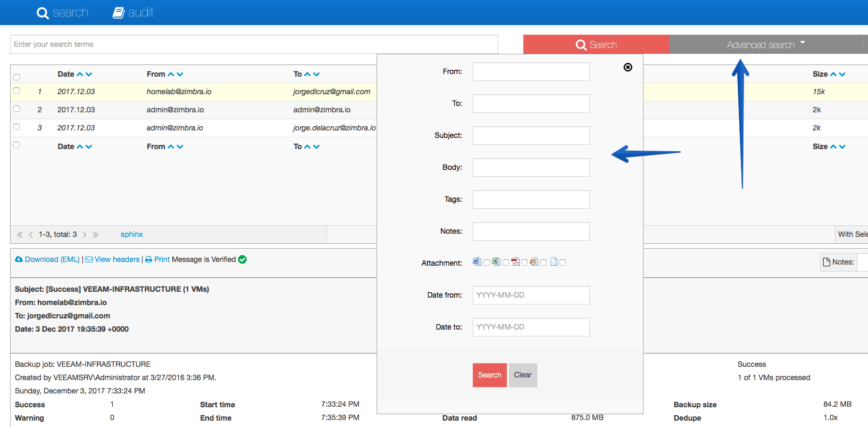Click the Word document attachment icon
This screenshot has width=868, height=427.
pyautogui.click(x=477, y=261)
